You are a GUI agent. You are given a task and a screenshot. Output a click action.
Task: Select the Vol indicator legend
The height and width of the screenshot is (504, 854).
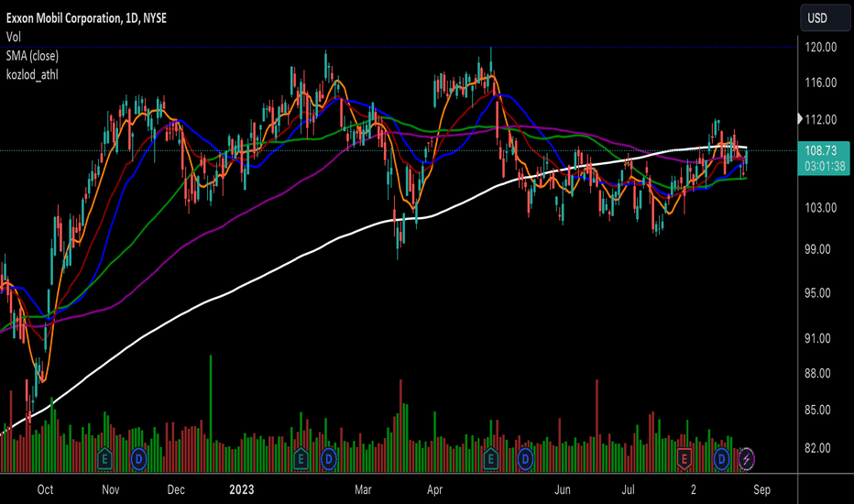point(14,37)
